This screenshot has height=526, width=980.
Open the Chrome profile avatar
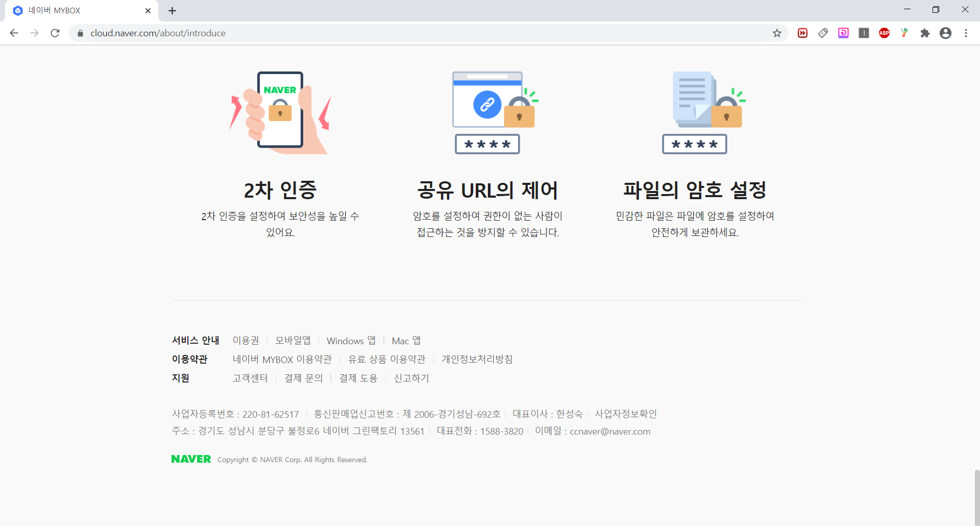pyautogui.click(x=945, y=33)
